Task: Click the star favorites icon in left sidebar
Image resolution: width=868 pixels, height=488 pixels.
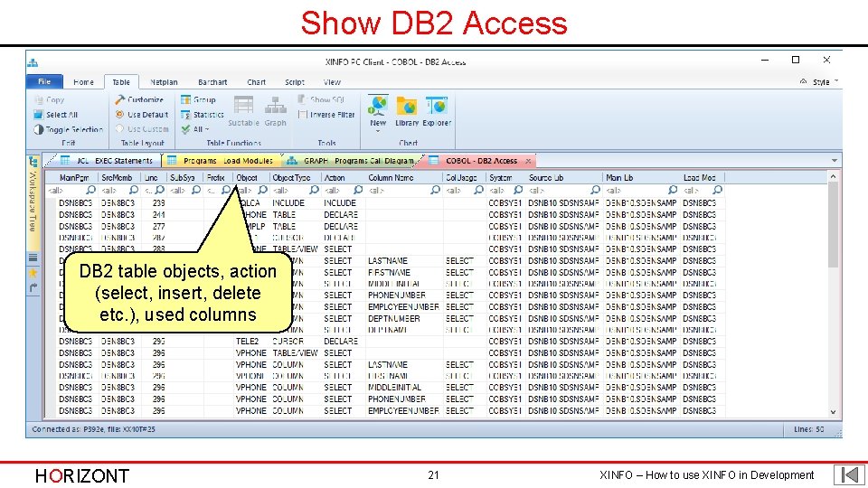Action: click(x=33, y=272)
